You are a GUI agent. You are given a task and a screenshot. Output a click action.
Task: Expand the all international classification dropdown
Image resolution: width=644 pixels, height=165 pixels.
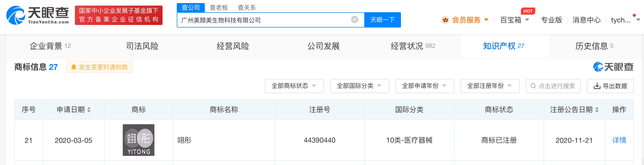(359, 86)
